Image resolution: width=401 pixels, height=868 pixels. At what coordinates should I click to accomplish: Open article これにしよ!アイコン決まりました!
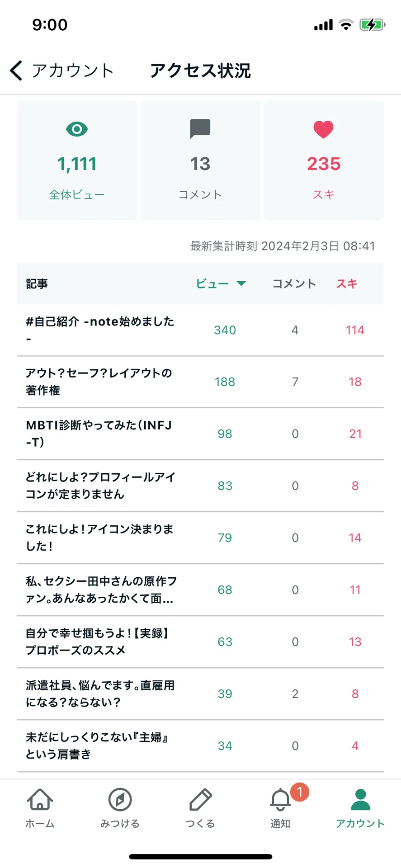tap(200, 538)
